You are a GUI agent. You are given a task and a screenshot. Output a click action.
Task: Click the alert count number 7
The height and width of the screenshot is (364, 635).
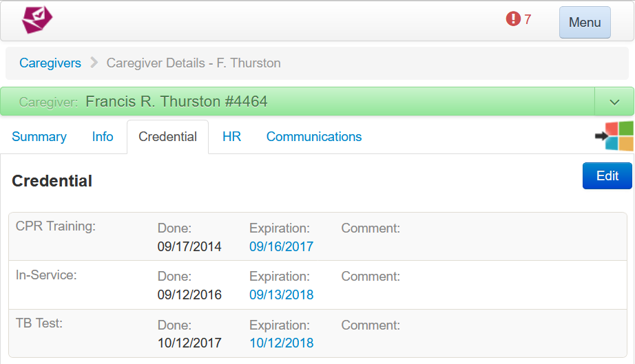pyautogui.click(x=528, y=19)
